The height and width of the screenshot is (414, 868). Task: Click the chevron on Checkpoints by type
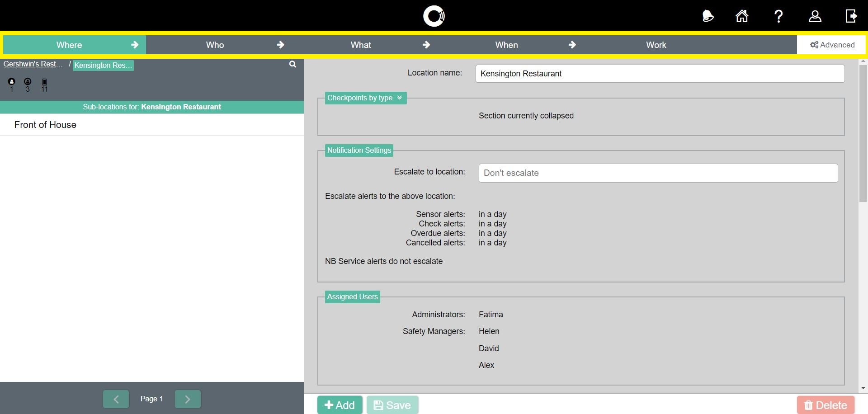point(400,98)
